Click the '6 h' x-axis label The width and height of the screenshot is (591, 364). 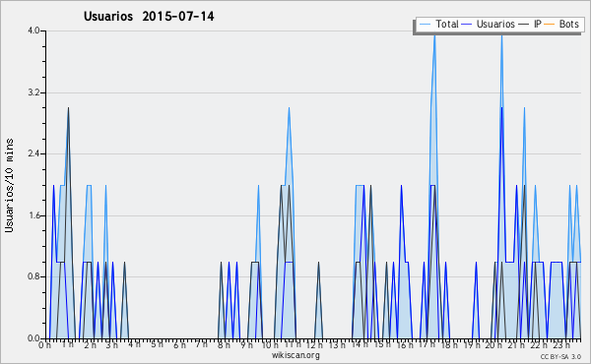pyautogui.click(x=179, y=345)
